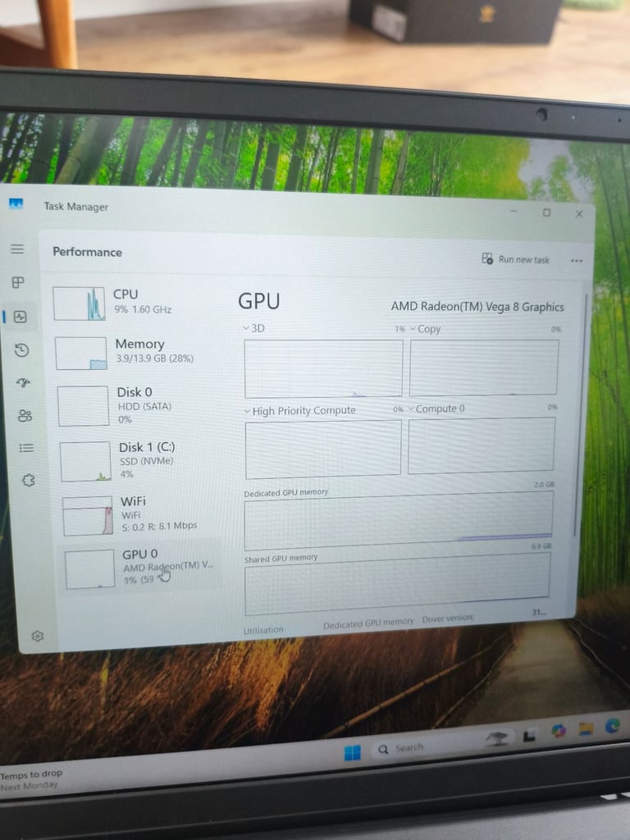Screen dimensions: 630x840
Task: Open the High Priority Compute engine dropdown
Action: point(300,411)
